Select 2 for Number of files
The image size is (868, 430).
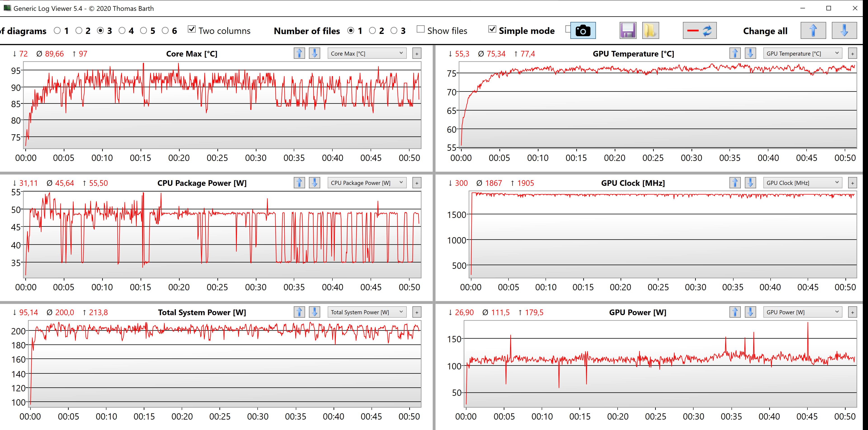pos(372,31)
